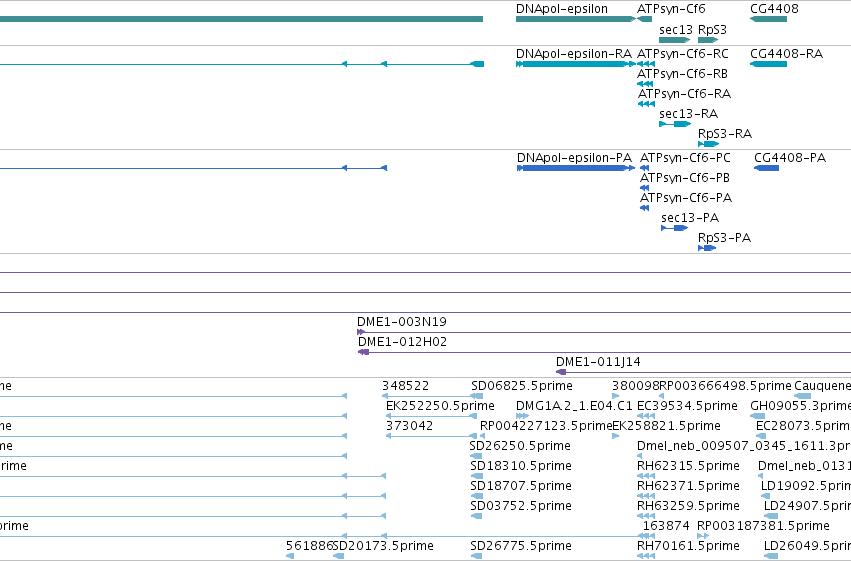Viewport: 851px width, 561px height.
Task: Select the CG4408-RA transcript
Action: (x=769, y=64)
